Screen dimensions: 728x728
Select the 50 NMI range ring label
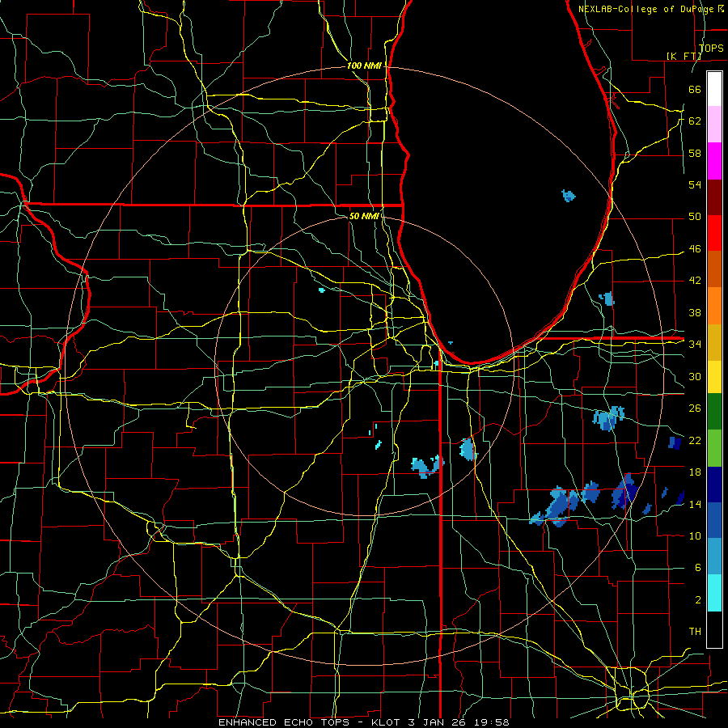(x=364, y=216)
